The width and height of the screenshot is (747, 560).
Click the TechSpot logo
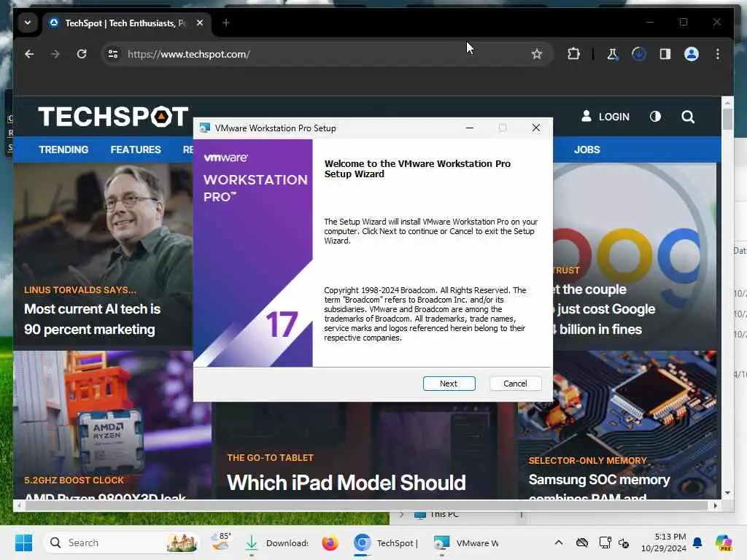click(x=113, y=117)
